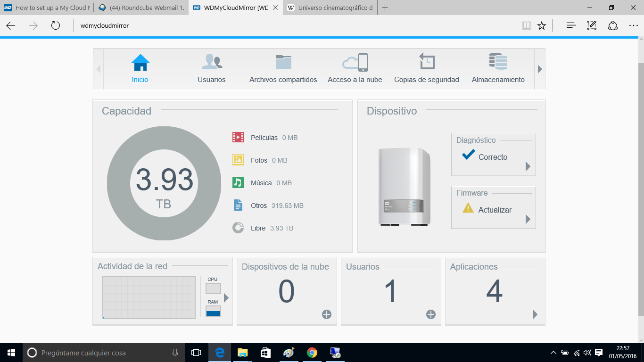Expand network activity details arrow

point(226,298)
